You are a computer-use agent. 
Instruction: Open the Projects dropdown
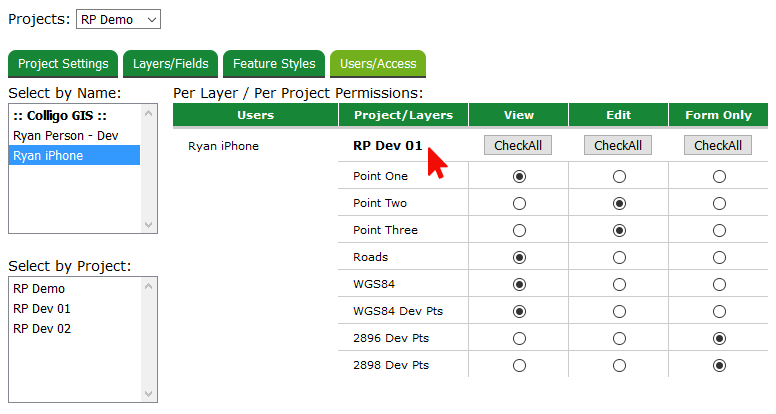point(118,19)
